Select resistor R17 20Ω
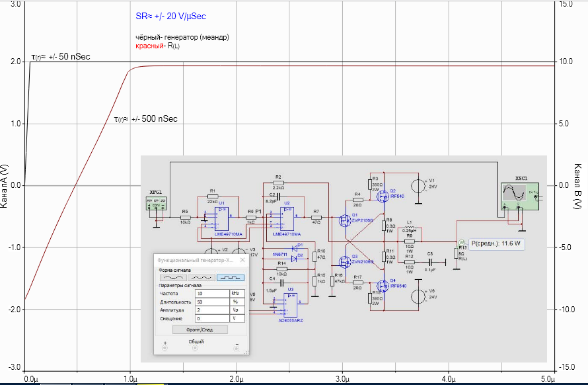Screen dimensions: 588x385 358,282
